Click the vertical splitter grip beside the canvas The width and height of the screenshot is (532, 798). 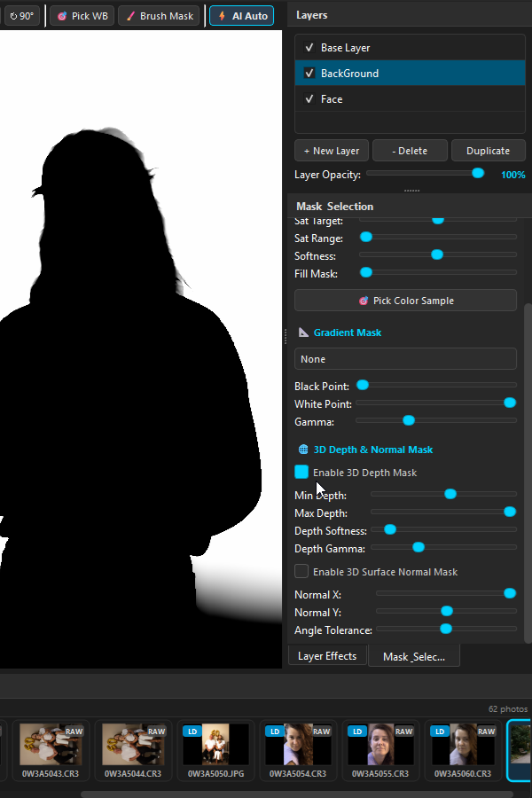click(286, 336)
